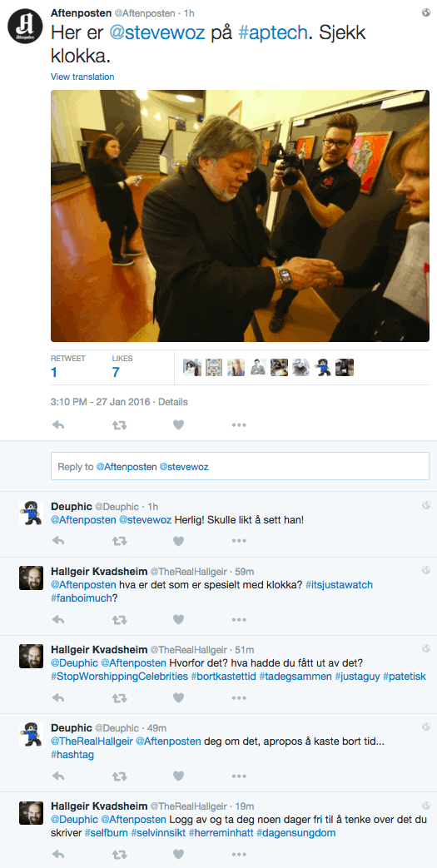Open the #StopWorshippingCelebrities hashtag
This screenshot has height=868, width=437.
119,677
